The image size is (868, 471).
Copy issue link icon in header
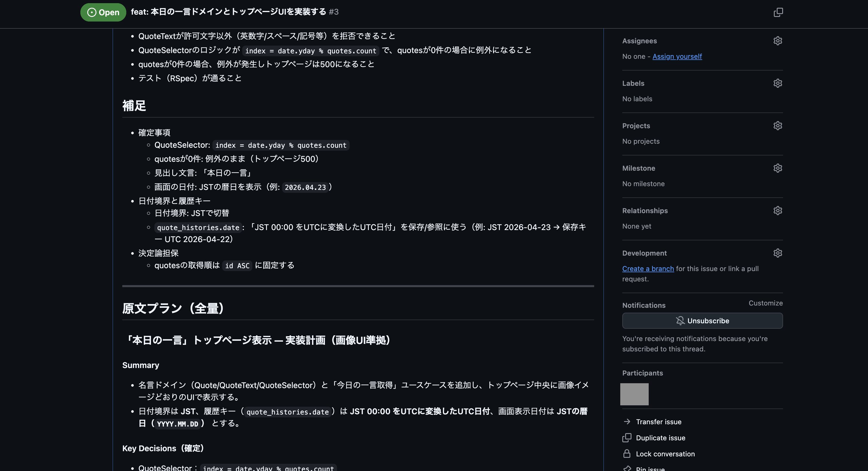coord(778,12)
